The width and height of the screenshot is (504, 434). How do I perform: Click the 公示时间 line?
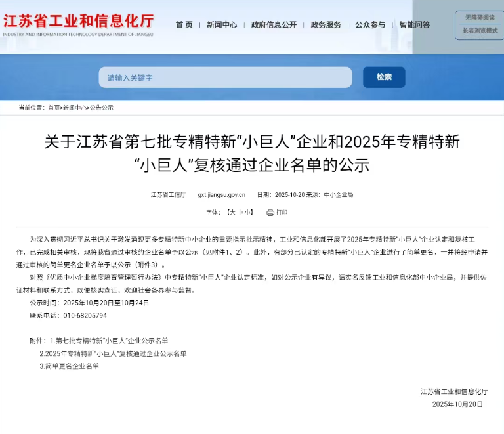pos(89,303)
